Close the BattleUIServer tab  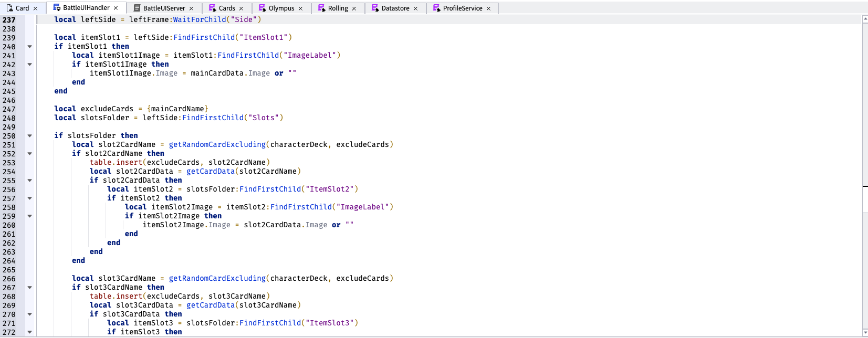191,8
